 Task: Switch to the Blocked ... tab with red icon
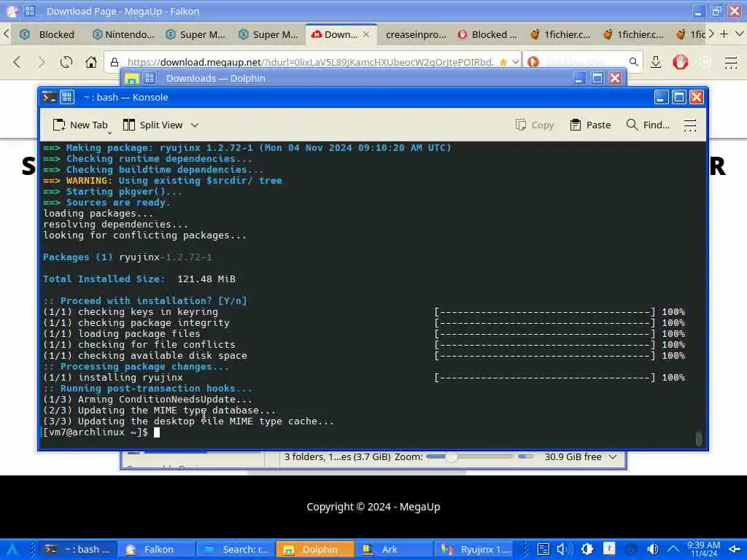(x=488, y=35)
